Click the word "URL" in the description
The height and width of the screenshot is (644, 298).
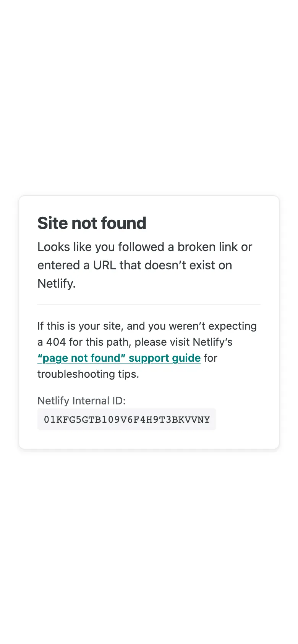pyautogui.click(x=104, y=266)
